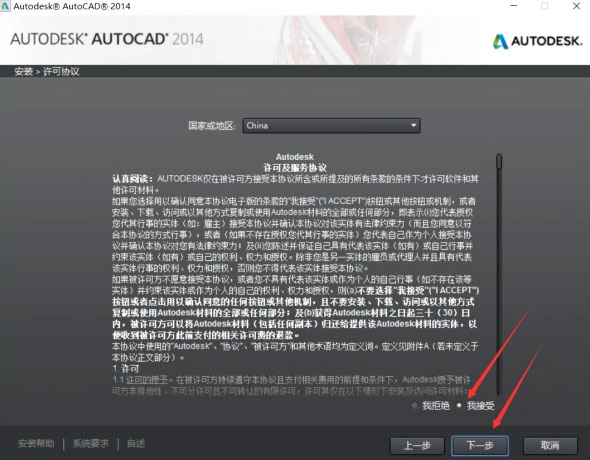Screen dimensions: 590x460
Task: Click the Autodesk logo in header
Action: click(x=537, y=41)
